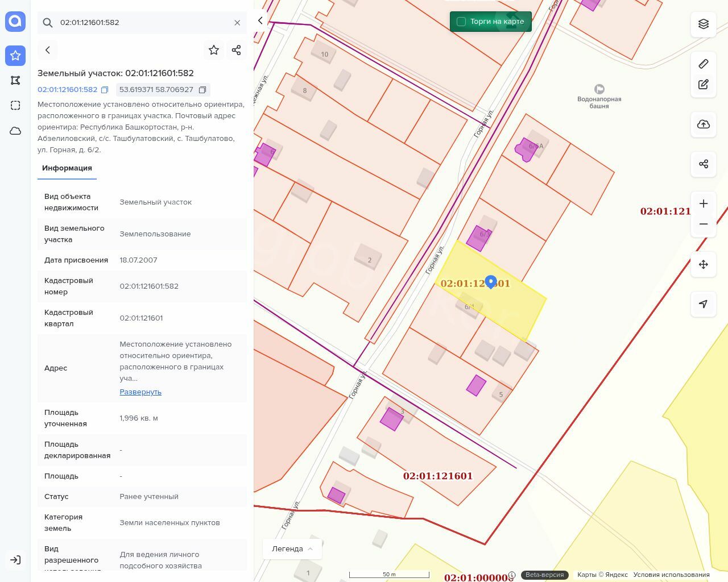Select the dashed rectangle selection tool

[x=15, y=105]
